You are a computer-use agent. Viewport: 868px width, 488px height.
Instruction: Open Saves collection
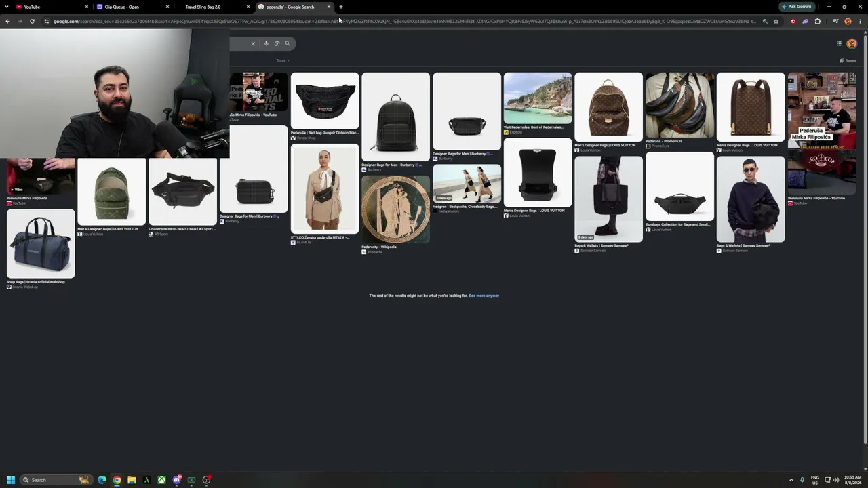point(848,60)
